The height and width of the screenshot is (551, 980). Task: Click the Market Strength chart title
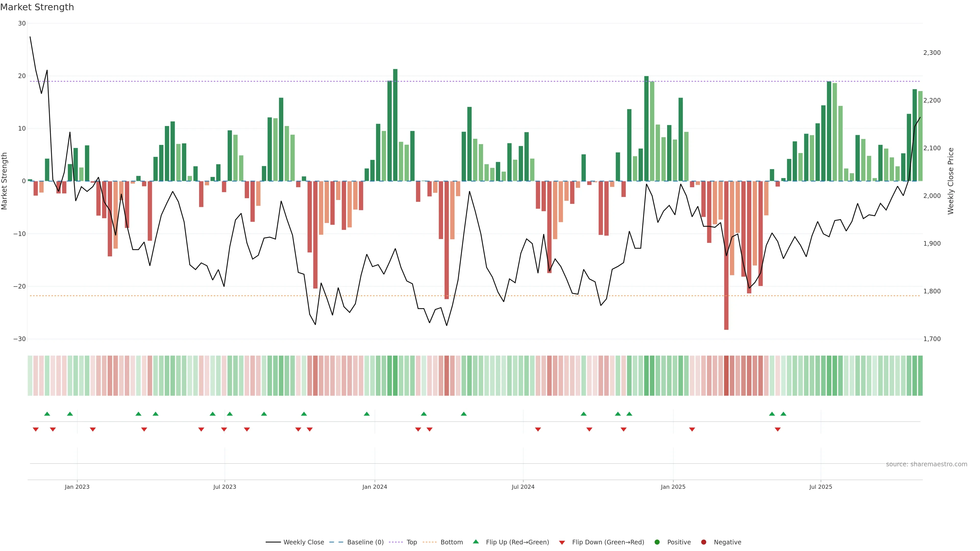(37, 7)
